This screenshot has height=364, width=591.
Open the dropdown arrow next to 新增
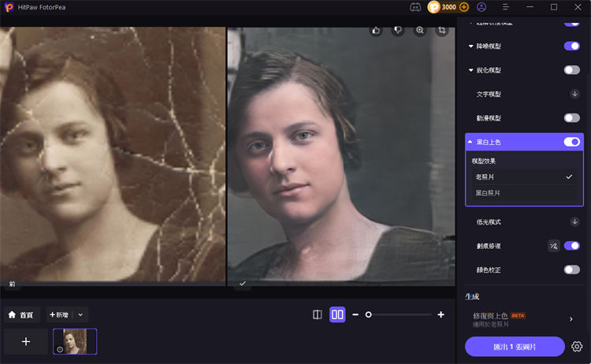point(80,314)
